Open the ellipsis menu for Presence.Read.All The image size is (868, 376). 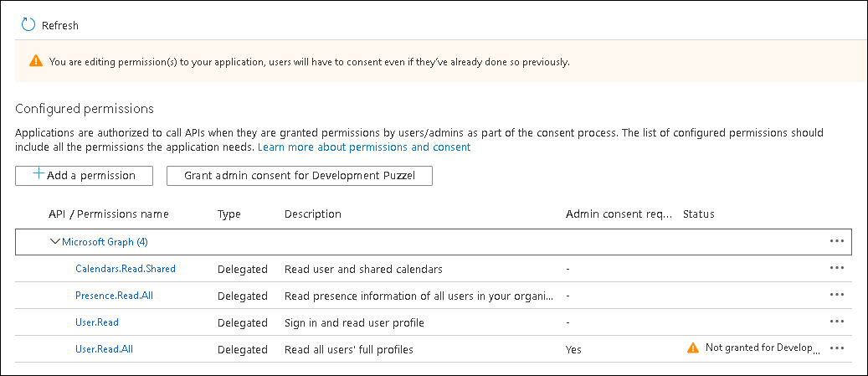click(x=836, y=295)
